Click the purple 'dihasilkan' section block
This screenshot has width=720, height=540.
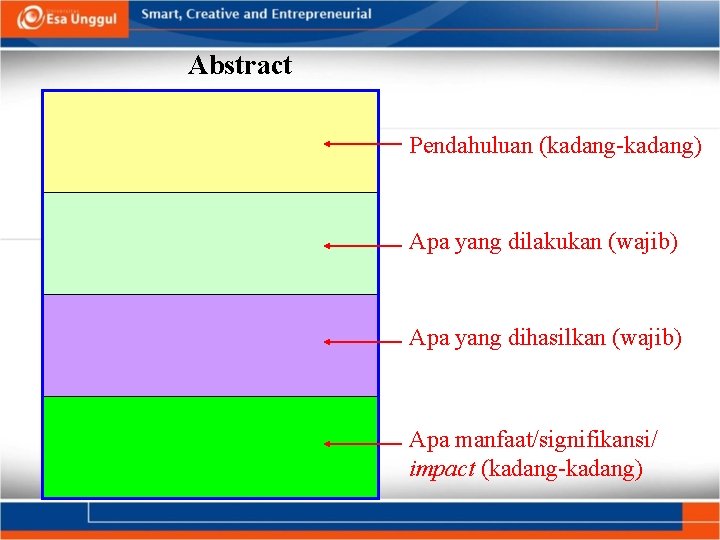point(210,345)
